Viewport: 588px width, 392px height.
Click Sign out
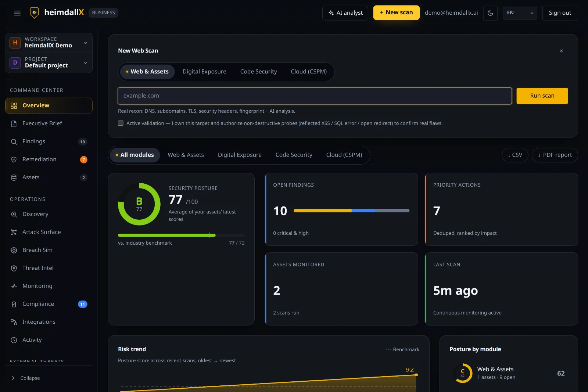560,13
